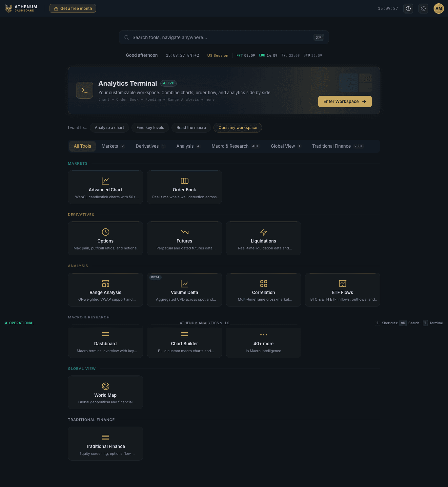
Task: Open the Global View tab
Action: (x=286, y=146)
